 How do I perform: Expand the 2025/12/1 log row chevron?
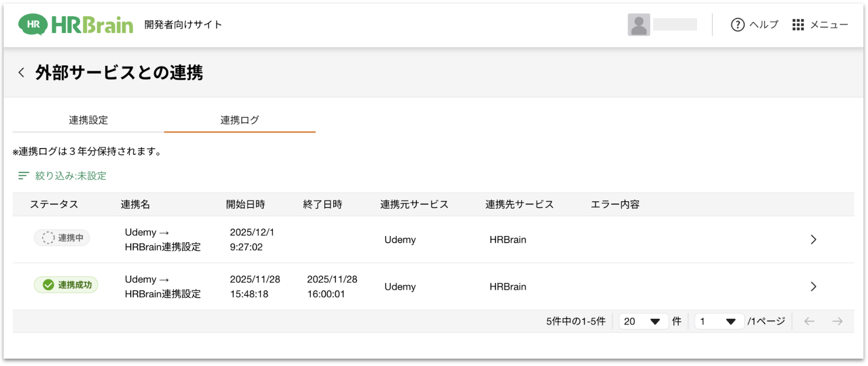click(x=814, y=240)
